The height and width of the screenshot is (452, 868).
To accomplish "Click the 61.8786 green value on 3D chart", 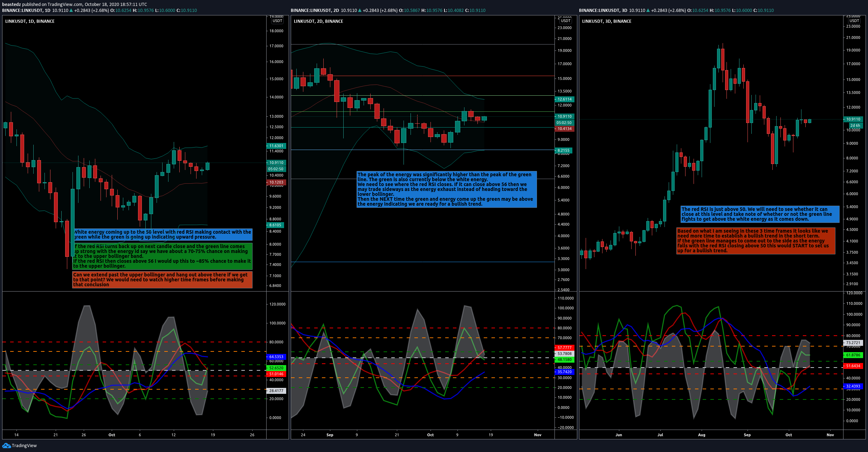I will (x=853, y=355).
